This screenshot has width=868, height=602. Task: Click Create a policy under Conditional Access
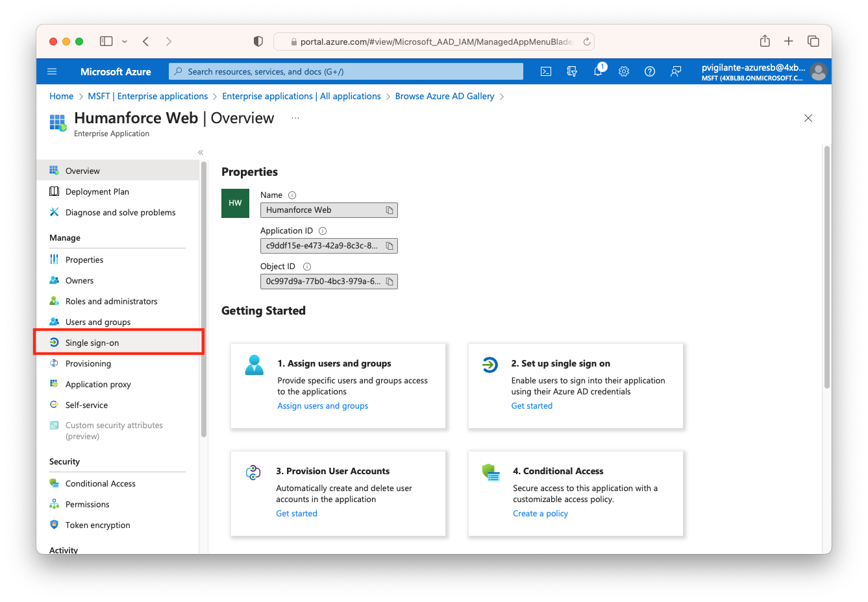540,512
